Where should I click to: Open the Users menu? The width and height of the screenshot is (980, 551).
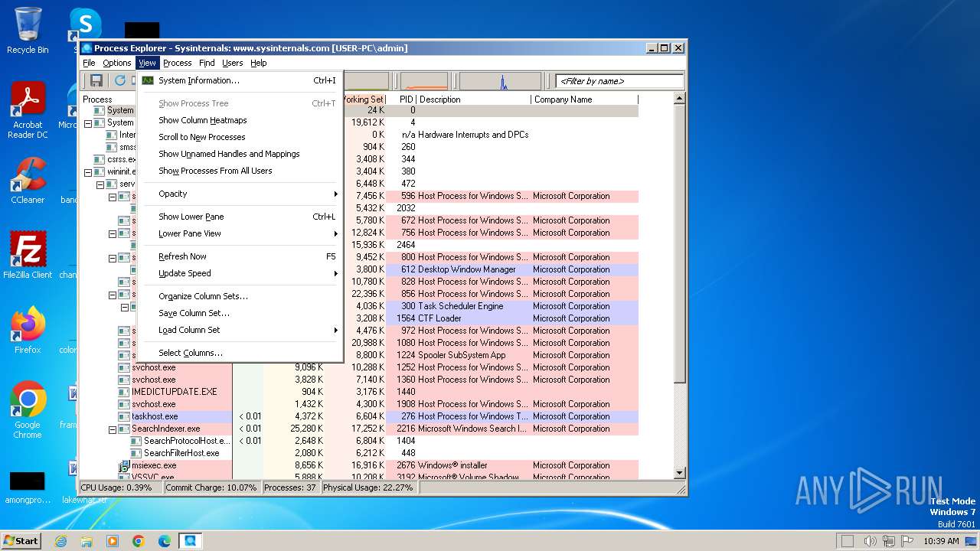point(233,63)
